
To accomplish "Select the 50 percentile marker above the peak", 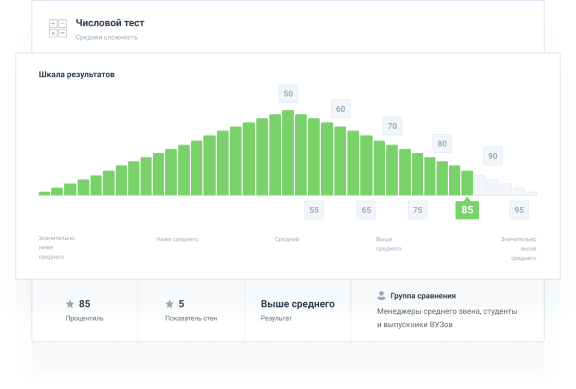I will pos(288,94).
